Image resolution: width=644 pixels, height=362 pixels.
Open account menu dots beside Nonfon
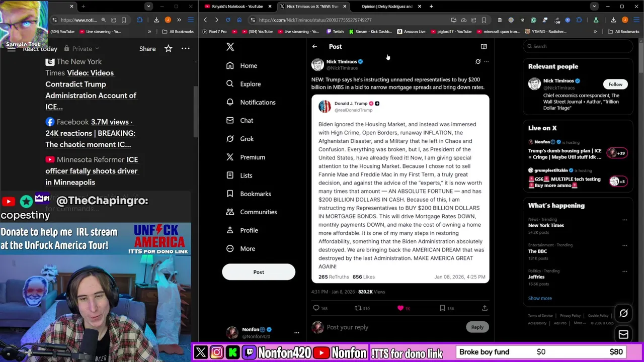(x=296, y=332)
